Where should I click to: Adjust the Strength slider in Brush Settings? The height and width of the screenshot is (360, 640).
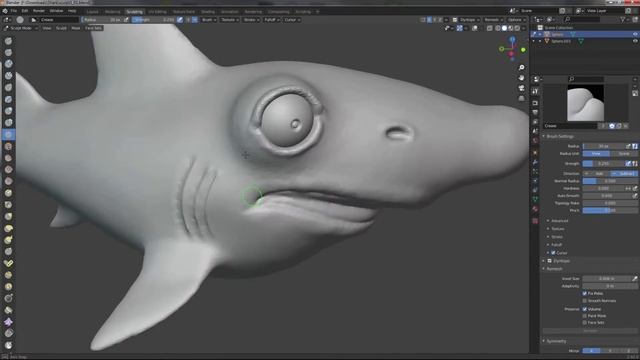tap(604, 163)
